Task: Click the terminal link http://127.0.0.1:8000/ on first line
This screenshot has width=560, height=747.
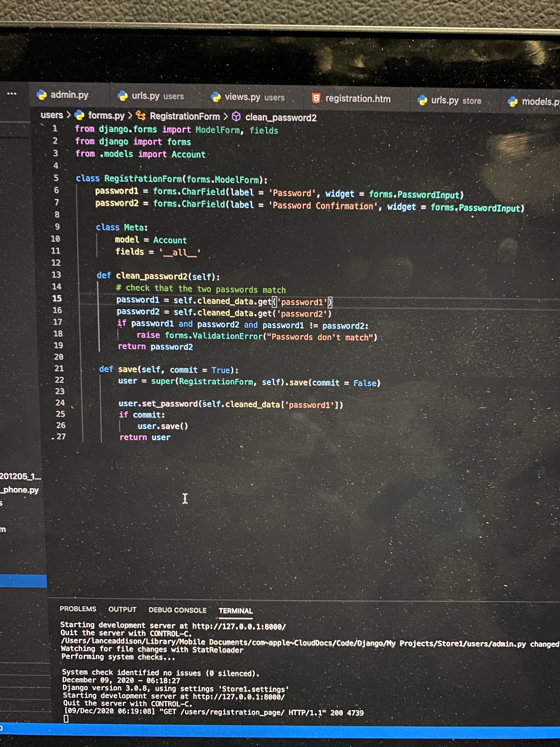Action: pos(239,626)
